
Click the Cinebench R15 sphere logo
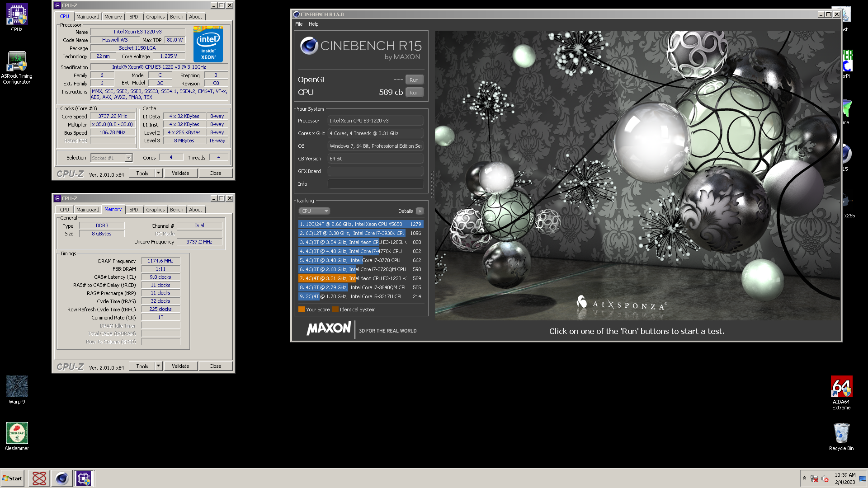click(x=309, y=46)
